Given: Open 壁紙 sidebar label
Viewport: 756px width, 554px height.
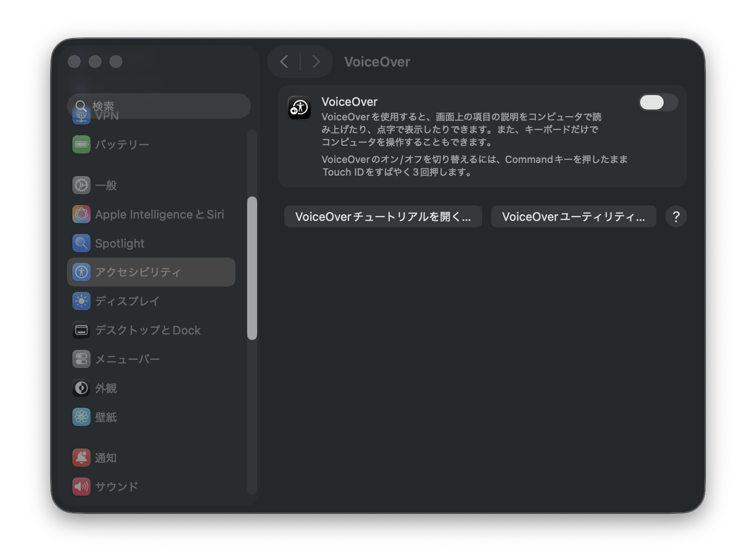Looking at the screenshot, I should [106, 417].
